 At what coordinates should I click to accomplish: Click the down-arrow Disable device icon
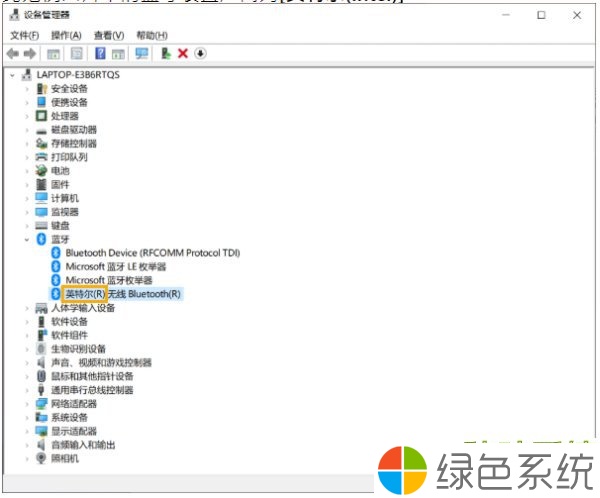pyautogui.click(x=200, y=53)
